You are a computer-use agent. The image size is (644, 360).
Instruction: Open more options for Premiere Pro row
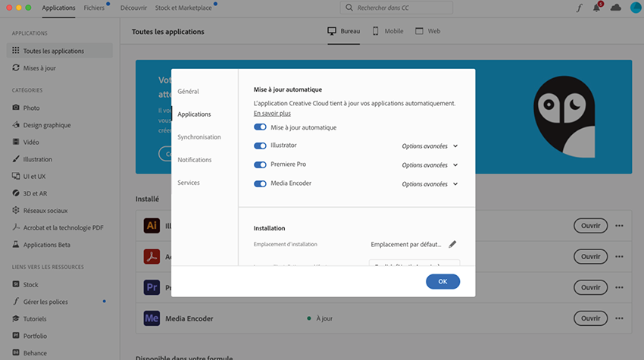coord(619,287)
